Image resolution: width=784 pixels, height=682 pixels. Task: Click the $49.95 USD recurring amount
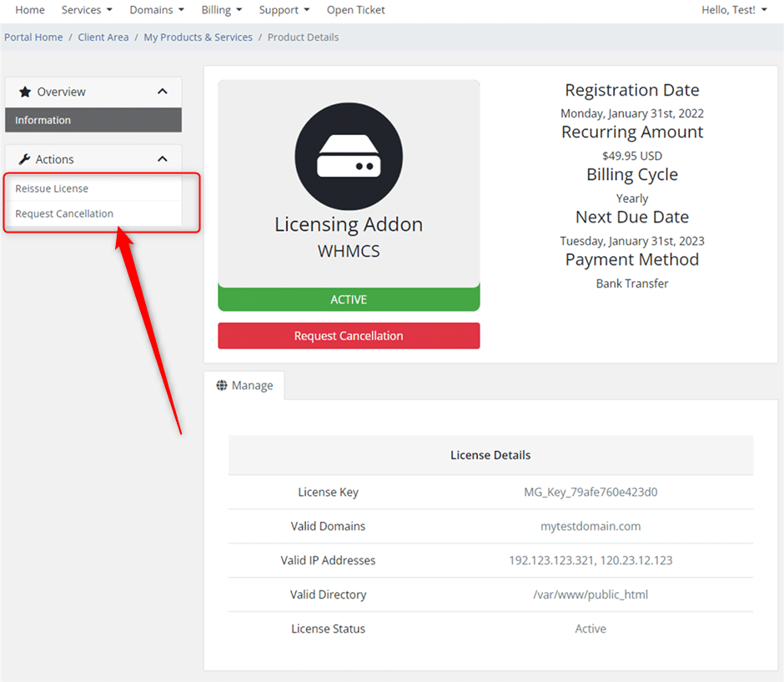tap(632, 156)
